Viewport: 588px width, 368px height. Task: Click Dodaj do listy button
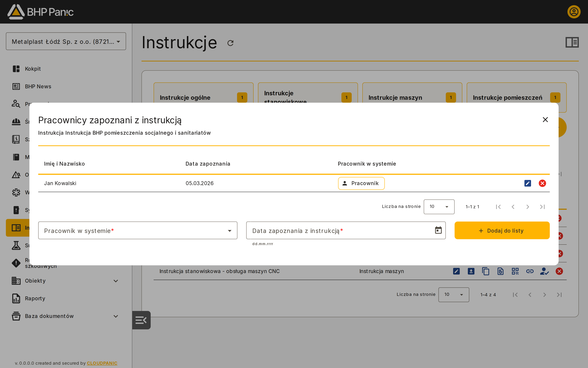[x=502, y=231]
